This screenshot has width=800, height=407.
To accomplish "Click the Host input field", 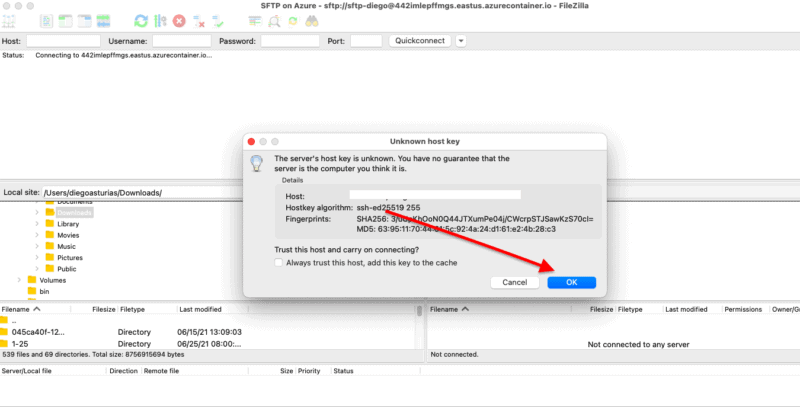I will [x=63, y=41].
